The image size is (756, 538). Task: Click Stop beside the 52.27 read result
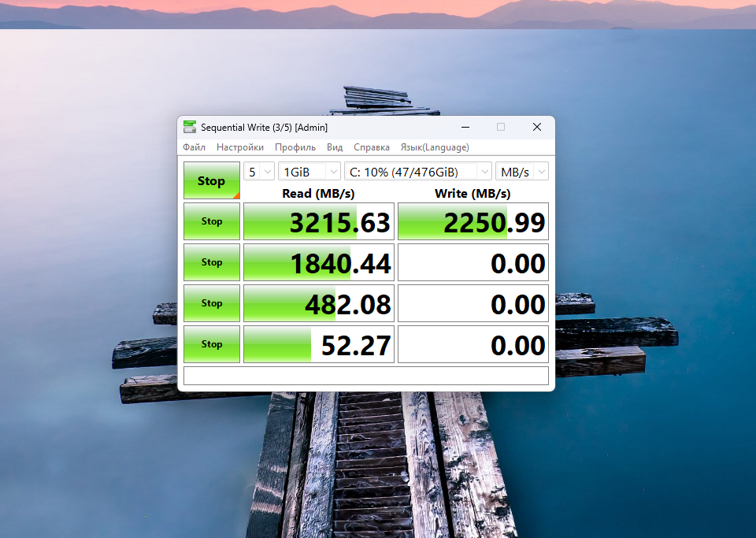click(212, 344)
